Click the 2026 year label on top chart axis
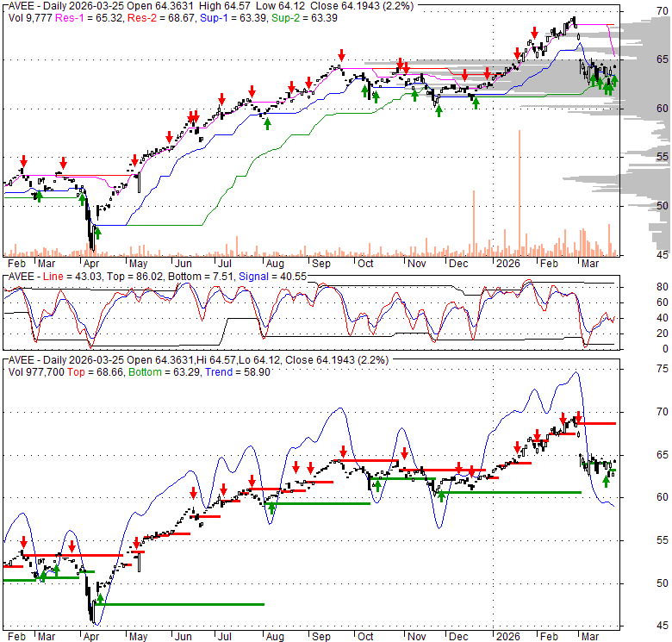 coord(507,263)
